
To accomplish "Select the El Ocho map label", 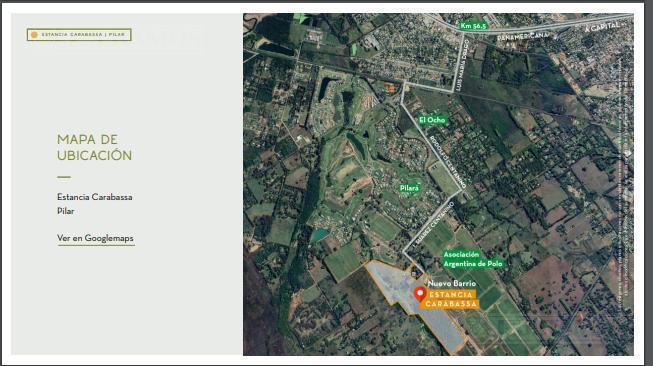I will coord(432,120).
